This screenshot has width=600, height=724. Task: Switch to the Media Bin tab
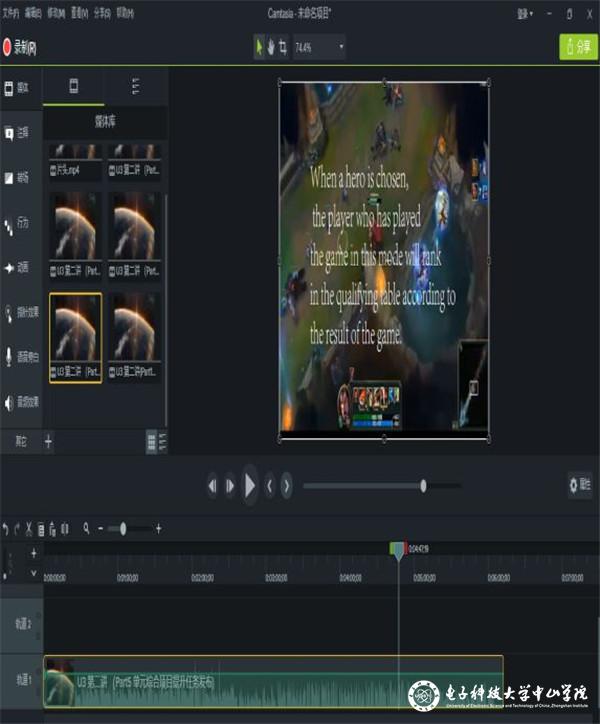73,86
